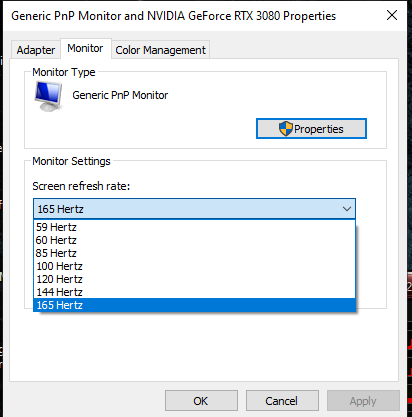Confirm settings with OK
Screen dimensions: 412x417
coord(201,401)
